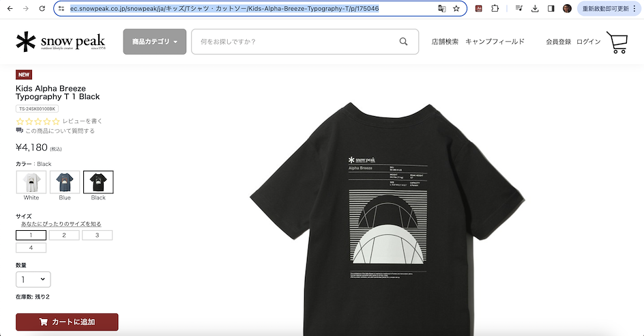Open the 数量 quantity dropdown
The image size is (644, 336).
tap(33, 279)
